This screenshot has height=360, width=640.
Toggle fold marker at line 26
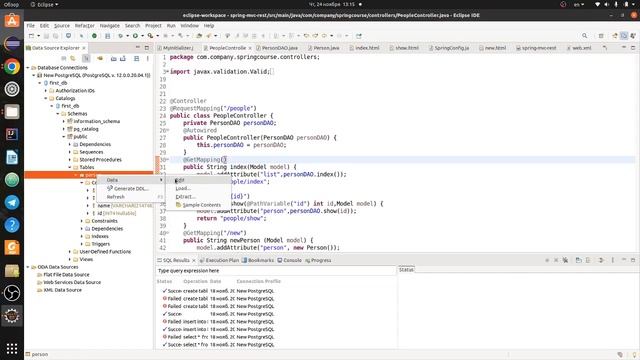pos(167,131)
